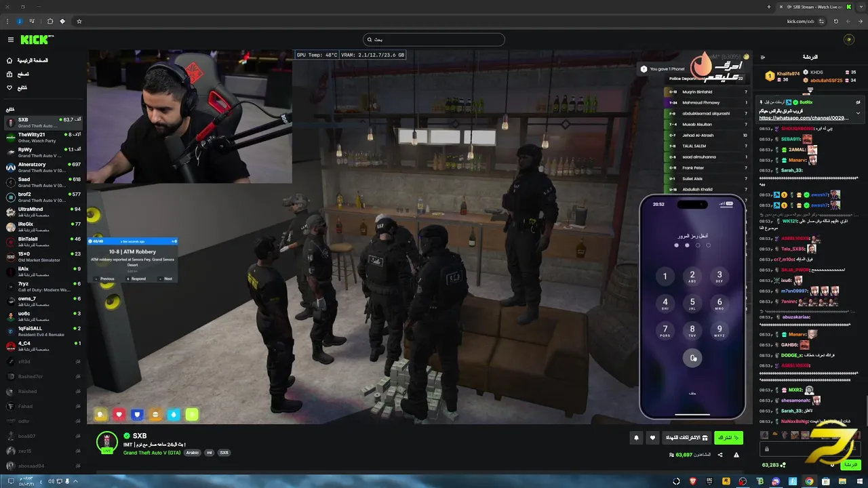Open UltraMhnd channel in the sidebar
Screen dimensions: 868x488
[x=43, y=212]
